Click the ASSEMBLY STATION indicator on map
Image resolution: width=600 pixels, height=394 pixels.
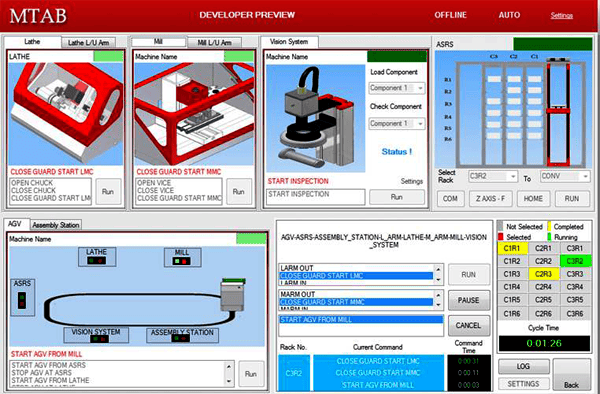click(182, 335)
